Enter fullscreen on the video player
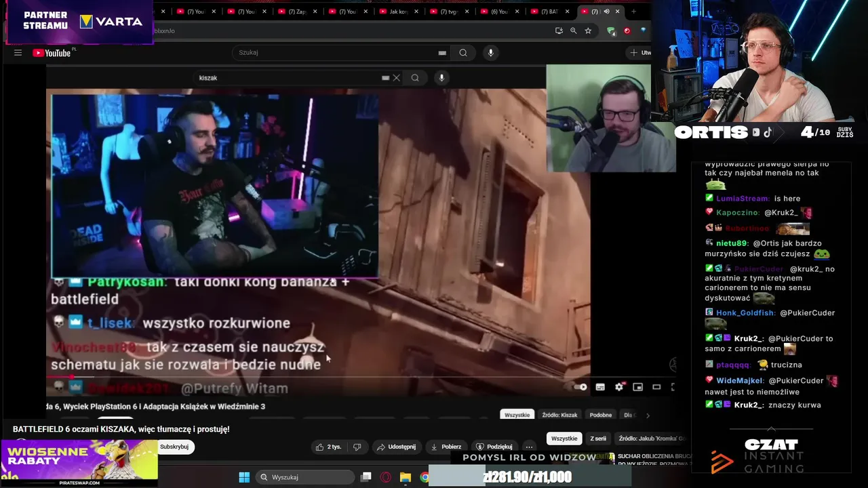Image resolution: width=868 pixels, height=488 pixels. pyautogui.click(x=673, y=387)
